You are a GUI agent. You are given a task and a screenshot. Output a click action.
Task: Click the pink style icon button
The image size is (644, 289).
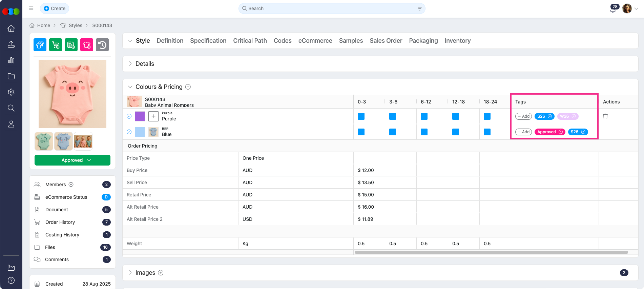click(87, 45)
